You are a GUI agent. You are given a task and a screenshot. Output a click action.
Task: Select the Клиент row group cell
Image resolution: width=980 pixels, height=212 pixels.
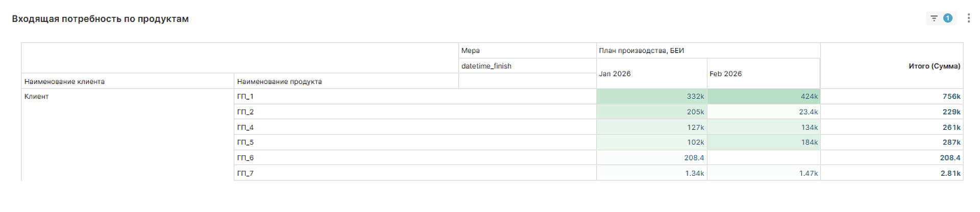pos(36,97)
